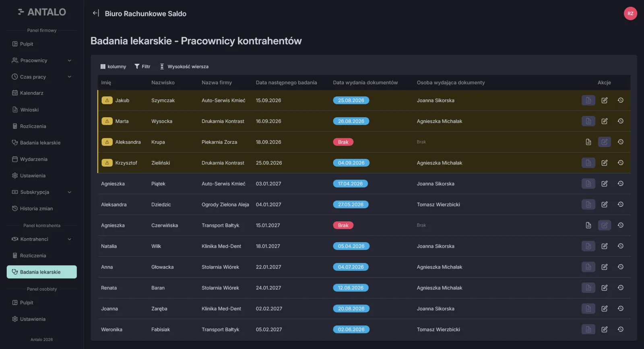Open Wydarzenia in the sidebar
The height and width of the screenshot is (349, 644).
(x=42, y=159)
